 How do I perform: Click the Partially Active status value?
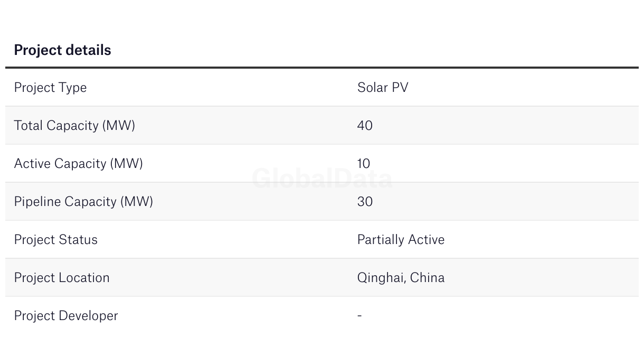pyautogui.click(x=401, y=240)
